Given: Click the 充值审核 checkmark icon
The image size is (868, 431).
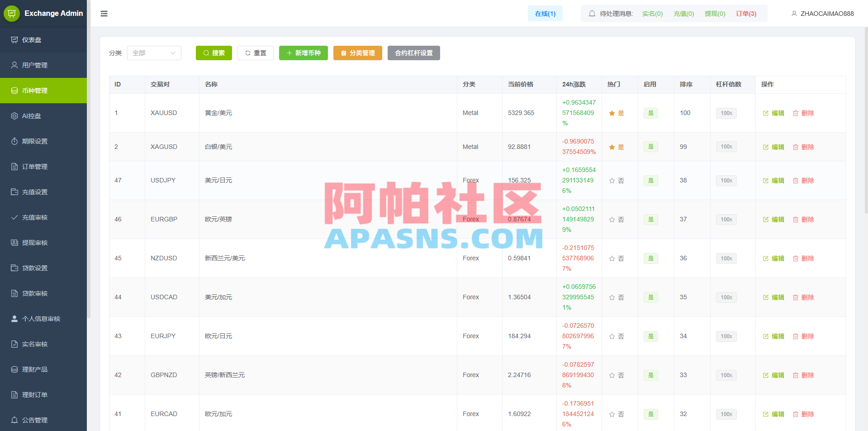Looking at the screenshot, I should click(14, 217).
